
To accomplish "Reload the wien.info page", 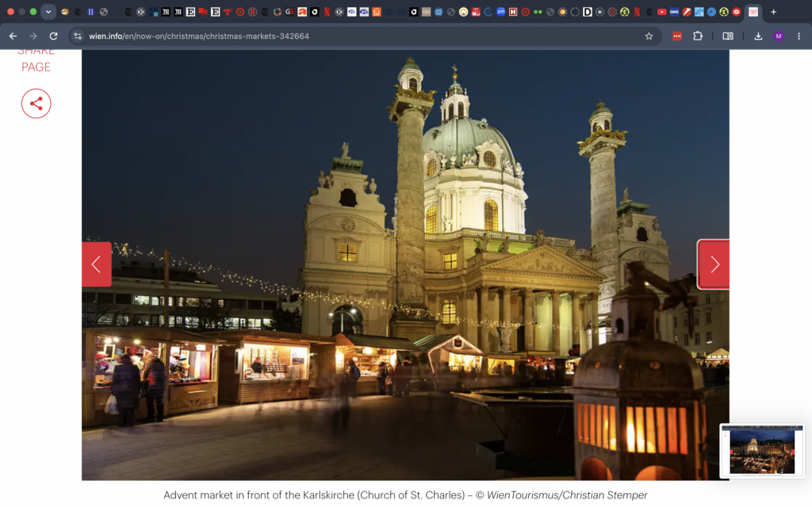I will [53, 37].
